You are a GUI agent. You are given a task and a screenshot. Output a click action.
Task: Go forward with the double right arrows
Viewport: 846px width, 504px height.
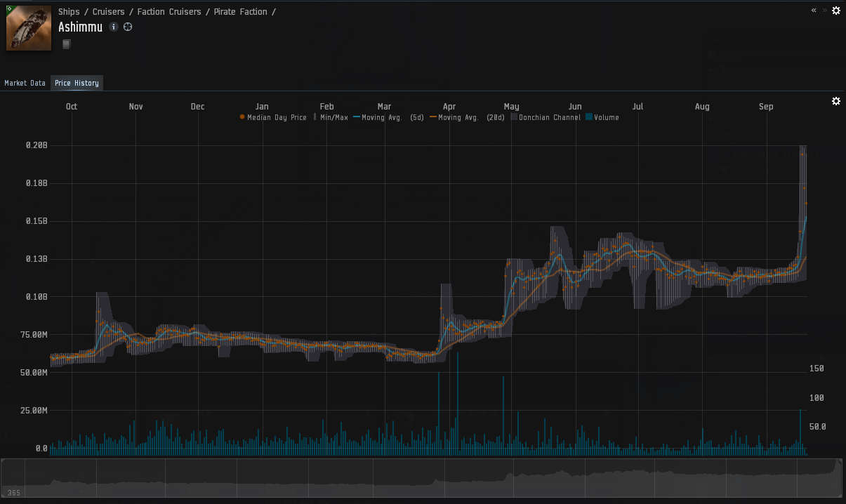pos(824,11)
